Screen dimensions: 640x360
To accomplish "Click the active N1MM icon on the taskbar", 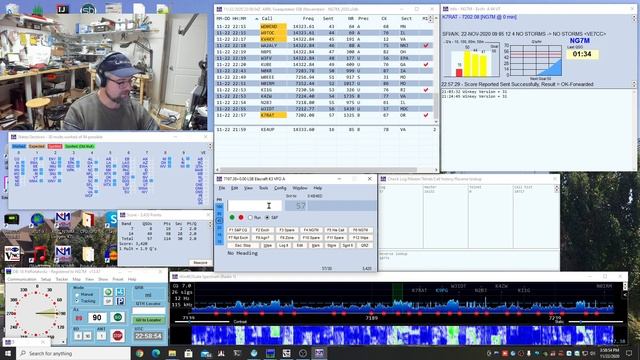I will point(319,353).
